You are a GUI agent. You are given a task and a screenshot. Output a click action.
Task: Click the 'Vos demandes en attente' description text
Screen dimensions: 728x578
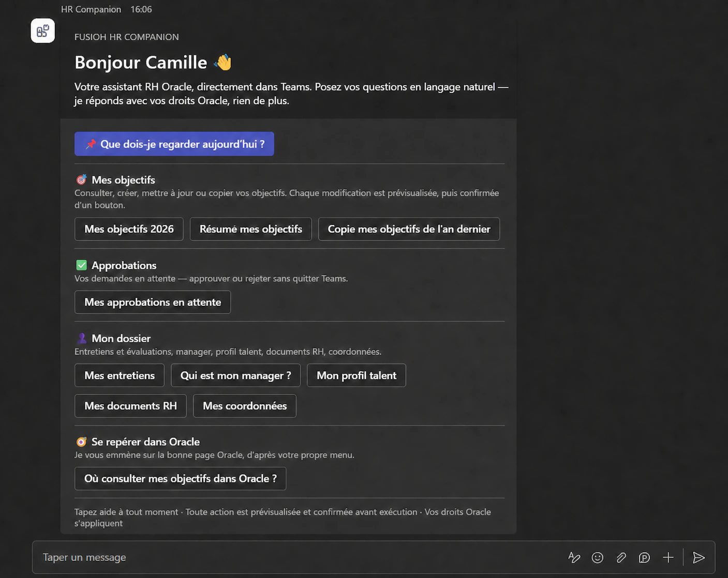coord(211,279)
